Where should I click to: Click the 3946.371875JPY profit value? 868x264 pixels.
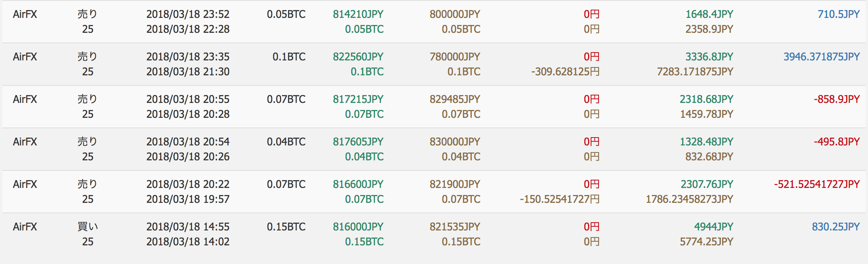(821, 57)
